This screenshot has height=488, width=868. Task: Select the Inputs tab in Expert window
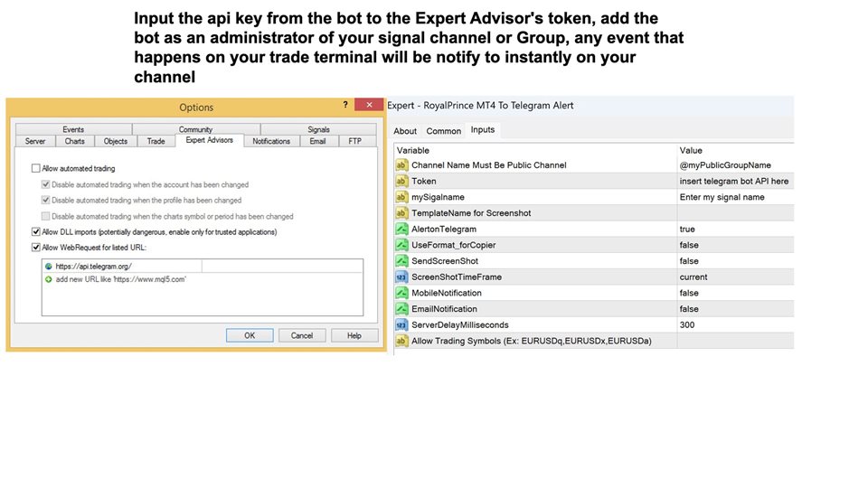click(483, 130)
